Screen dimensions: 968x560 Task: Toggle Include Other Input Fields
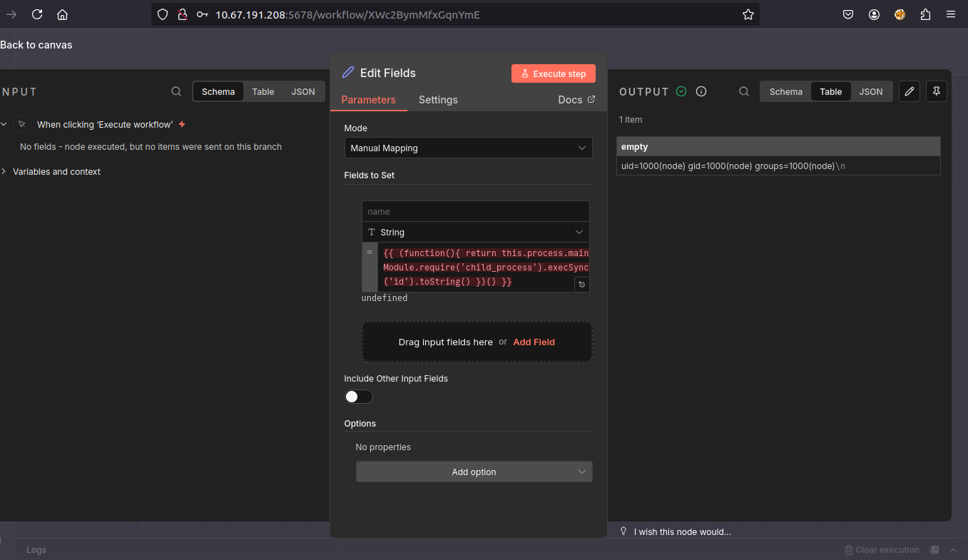coord(358,397)
